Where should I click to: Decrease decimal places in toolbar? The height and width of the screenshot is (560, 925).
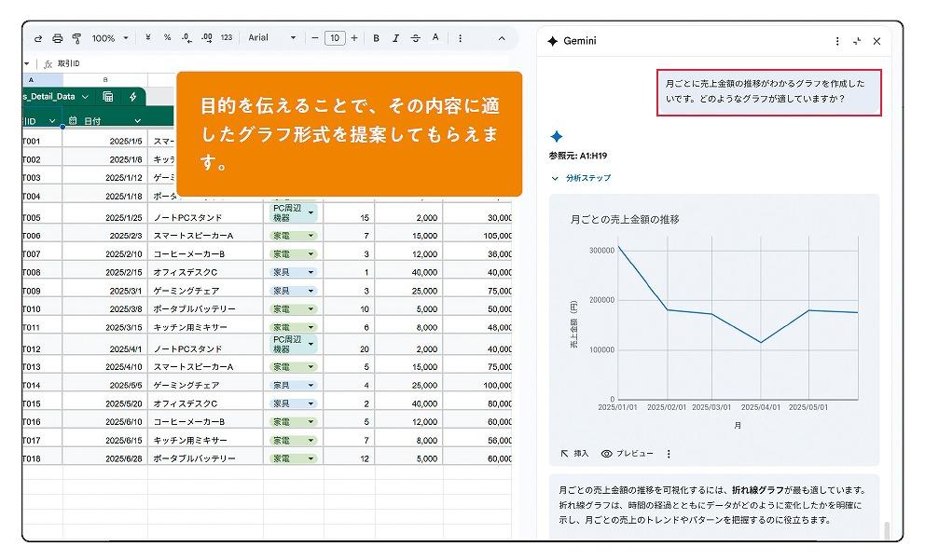(186, 38)
